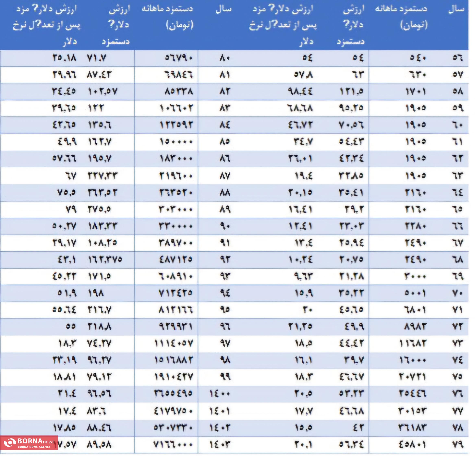Click the wage ۳۶۱۸۳ in row ۷۸
Viewport: 476px width, 456px height.
[413, 427]
